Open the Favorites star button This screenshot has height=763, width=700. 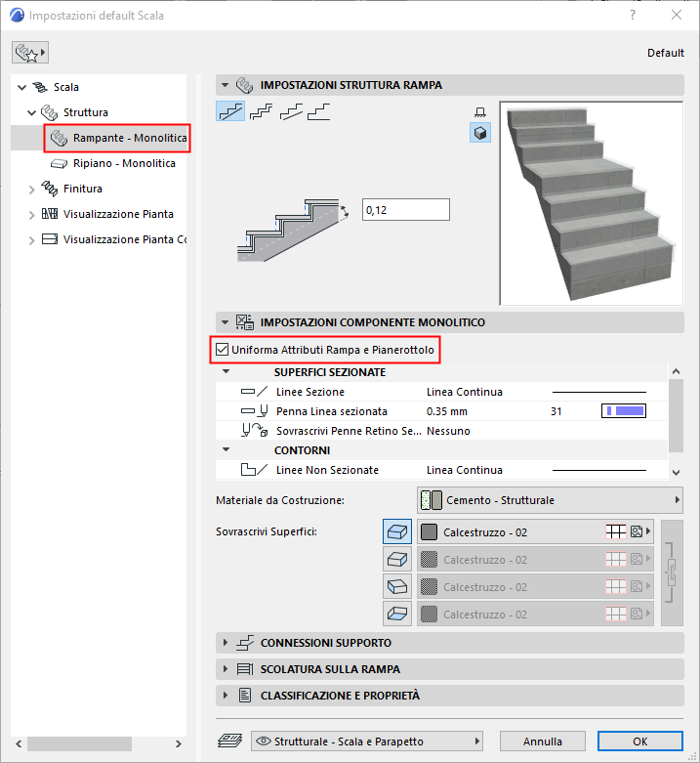click(30, 53)
